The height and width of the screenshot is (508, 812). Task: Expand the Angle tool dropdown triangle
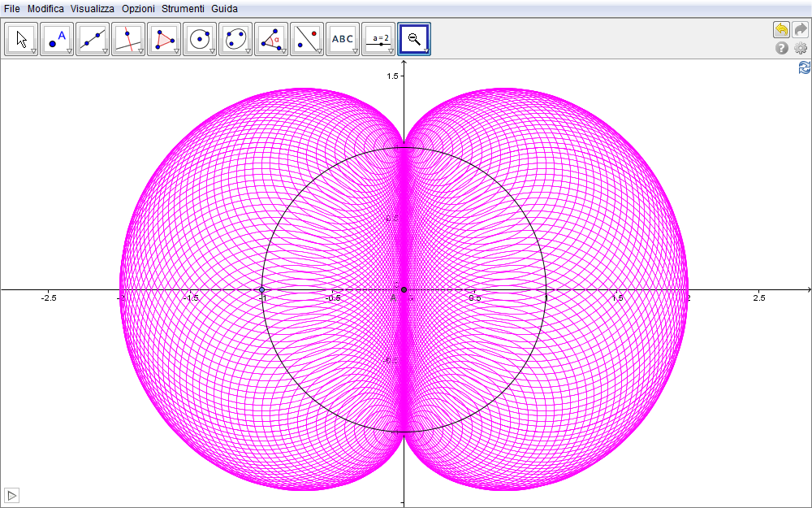284,51
